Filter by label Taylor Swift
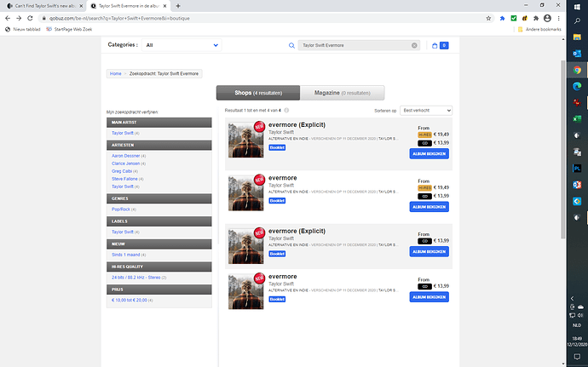Viewport: 588px width, 367px height. [x=122, y=232]
